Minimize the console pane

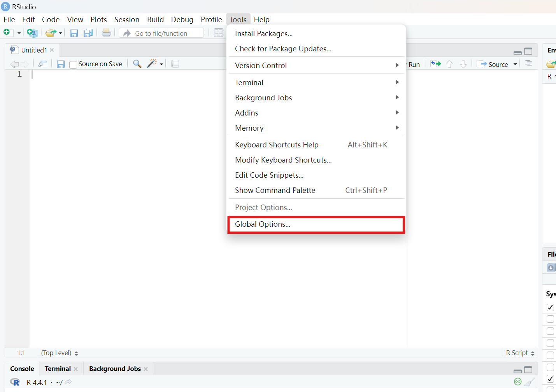tap(517, 371)
